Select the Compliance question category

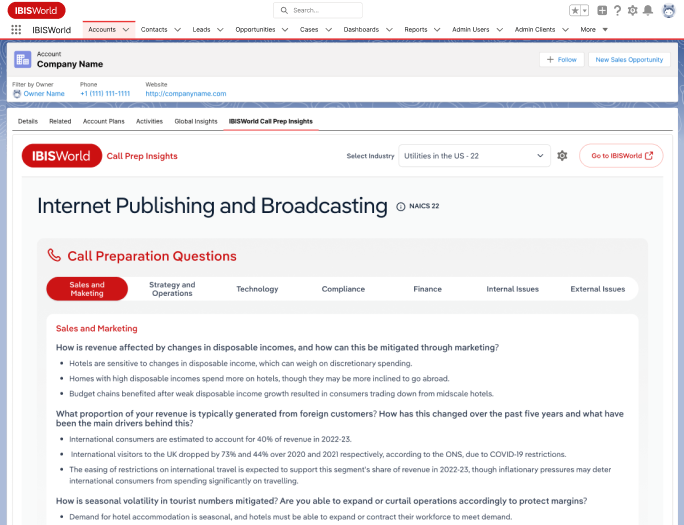coord(343,289)
